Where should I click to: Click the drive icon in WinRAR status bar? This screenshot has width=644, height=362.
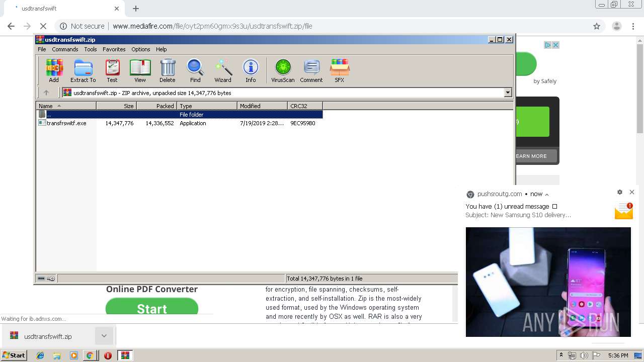pos(42,279)
